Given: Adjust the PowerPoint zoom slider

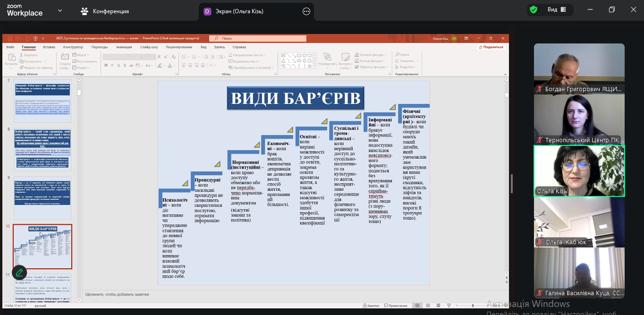Looking at the screenshot, I should [x=472, y=306].
